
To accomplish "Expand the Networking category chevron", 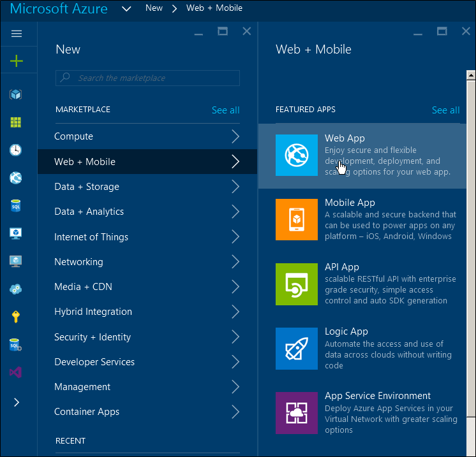I will [235, 262].
